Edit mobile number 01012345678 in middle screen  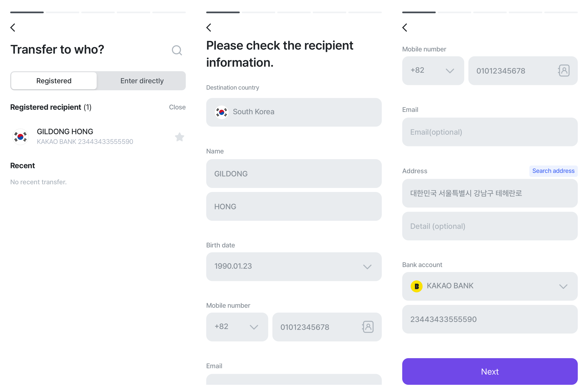(x=327, y=327)
